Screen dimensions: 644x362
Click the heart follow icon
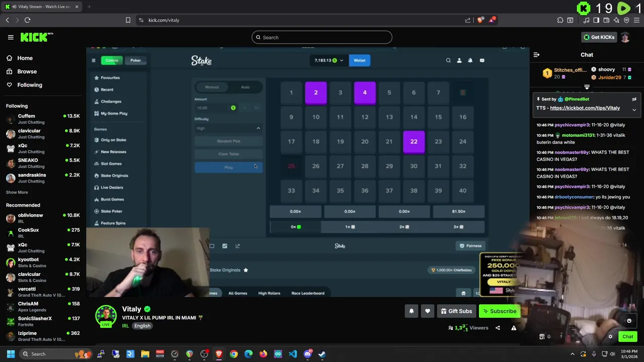[427, 311]
